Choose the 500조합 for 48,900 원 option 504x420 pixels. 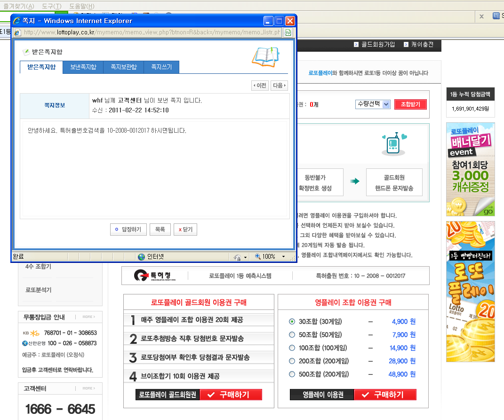(292, 374)
